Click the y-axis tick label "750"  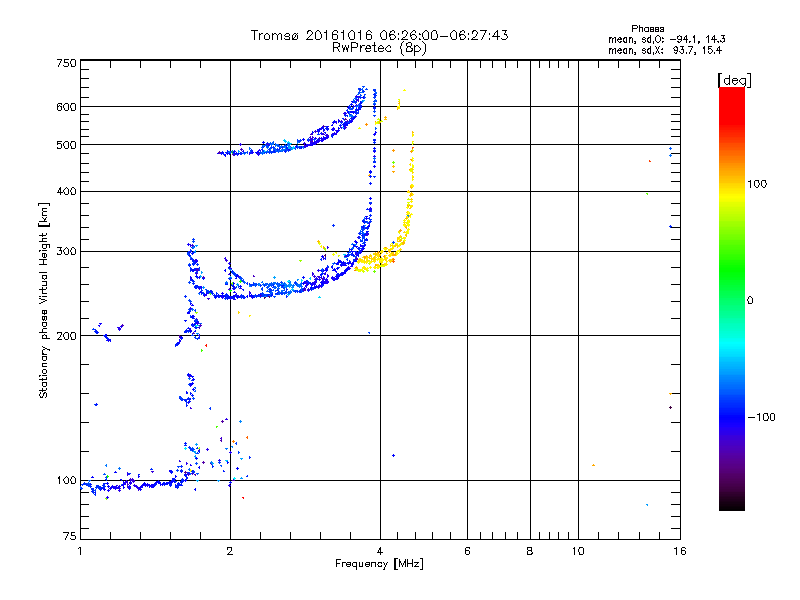[x=66, y=63]
